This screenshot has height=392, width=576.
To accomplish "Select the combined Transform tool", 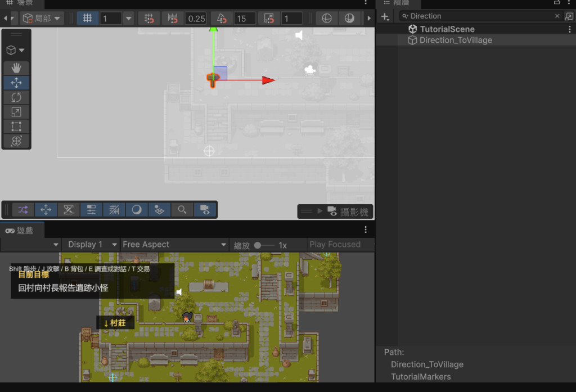I will coord(16,141).
